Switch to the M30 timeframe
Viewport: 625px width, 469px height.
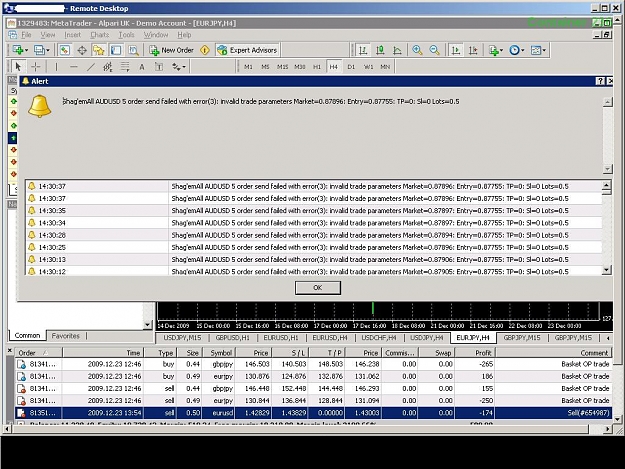[300, 67]
